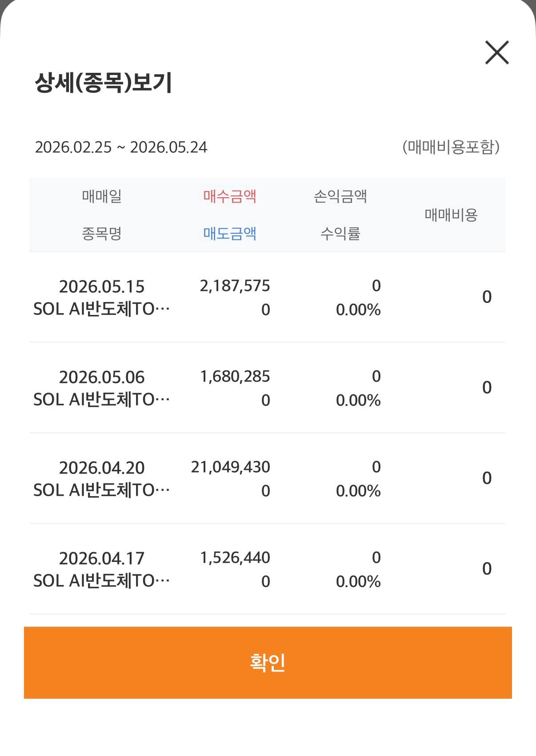Screen dimensions: 536x756
Task: Select the 2026.05.06 trade row
Action: click(x=267, y=388)
